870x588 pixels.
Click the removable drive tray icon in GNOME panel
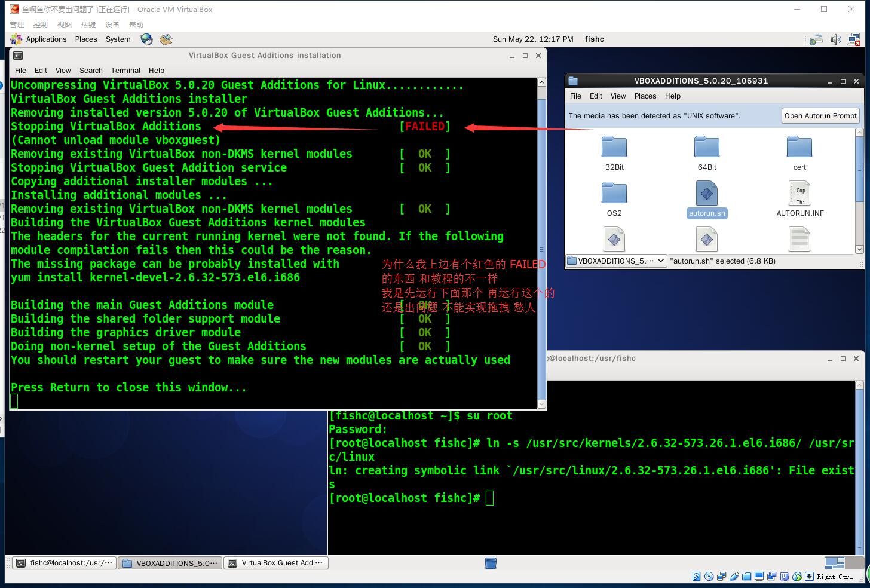click(816, 39)
